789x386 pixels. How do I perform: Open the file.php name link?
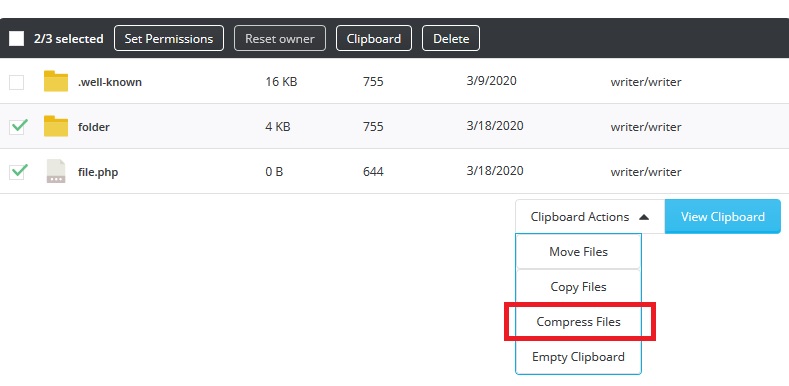tap(98, 172)
